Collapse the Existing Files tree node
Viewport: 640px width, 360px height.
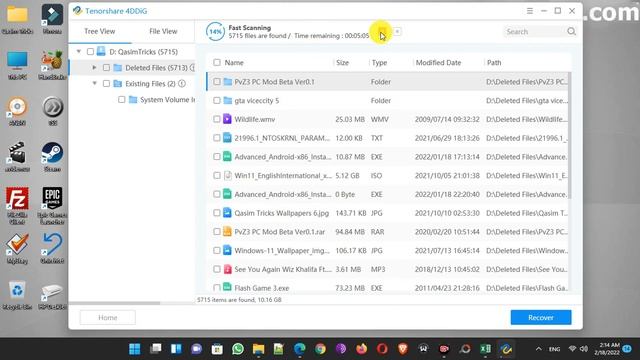pyautogui.click(x=95, y=84)
